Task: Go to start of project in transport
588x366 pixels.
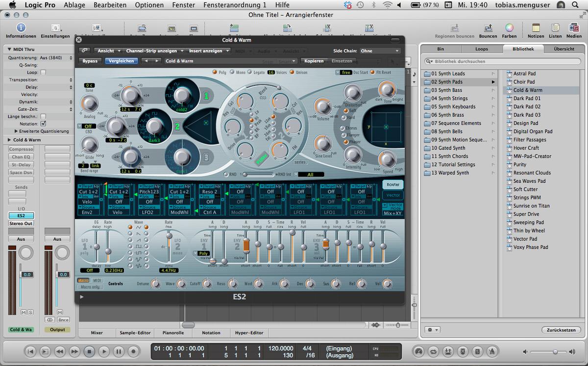Action: 30,351
